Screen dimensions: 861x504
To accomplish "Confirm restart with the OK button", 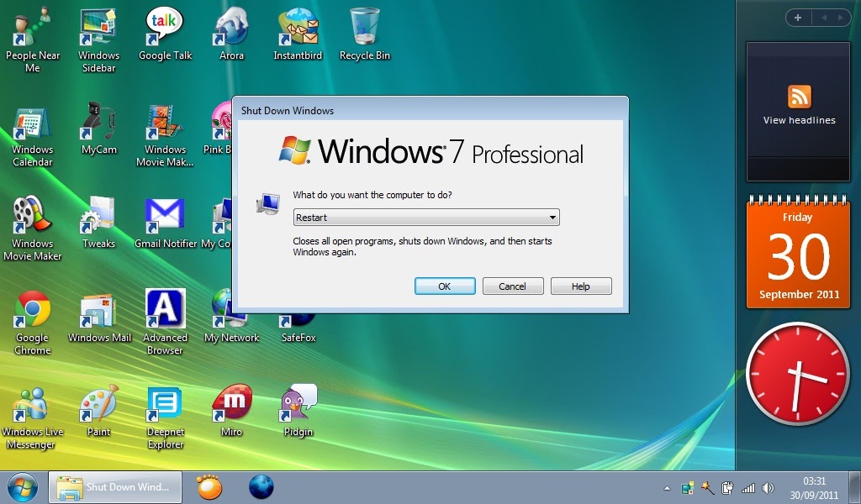I will (445, 286).
